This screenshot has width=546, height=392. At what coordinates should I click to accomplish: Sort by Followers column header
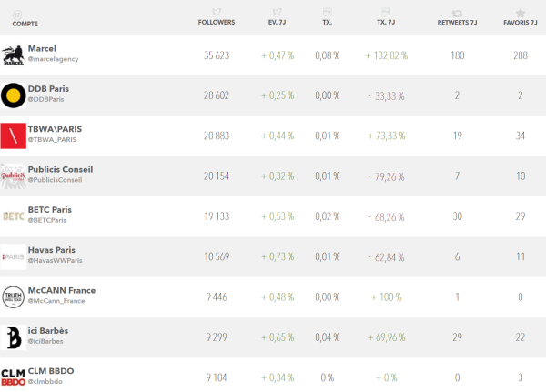[x=217, y=22]
